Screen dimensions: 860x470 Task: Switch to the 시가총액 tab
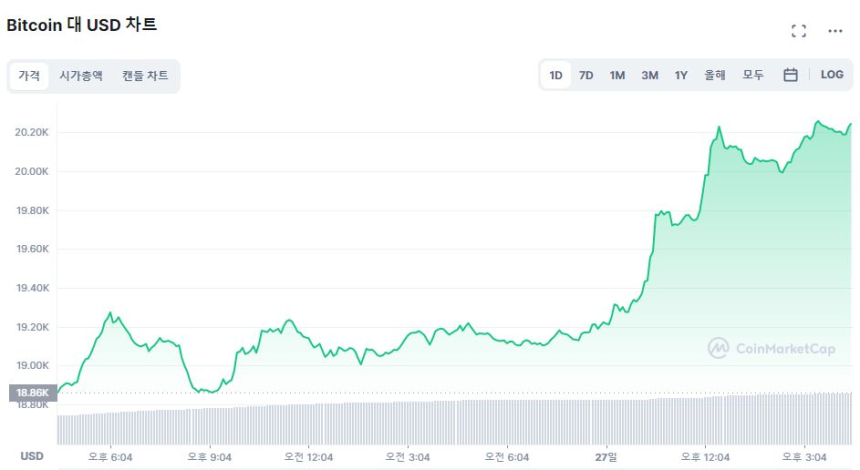80,76
